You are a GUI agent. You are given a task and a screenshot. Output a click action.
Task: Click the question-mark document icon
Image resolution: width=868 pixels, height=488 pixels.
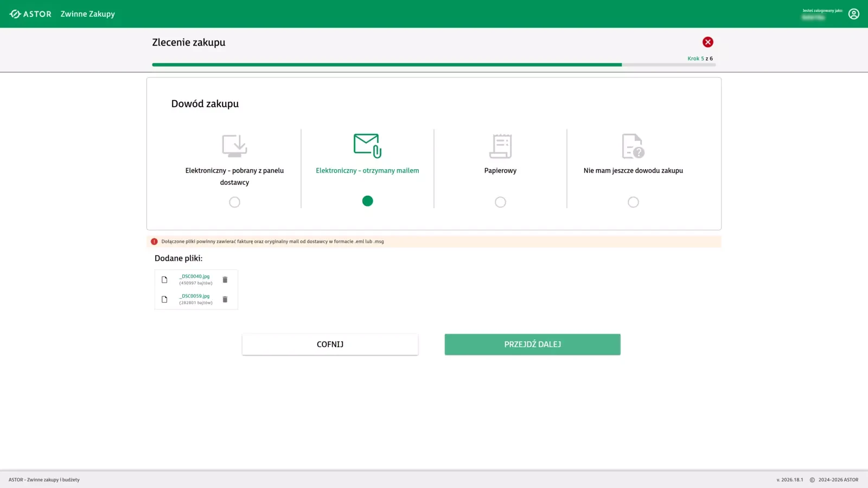(x=633, y=145)
